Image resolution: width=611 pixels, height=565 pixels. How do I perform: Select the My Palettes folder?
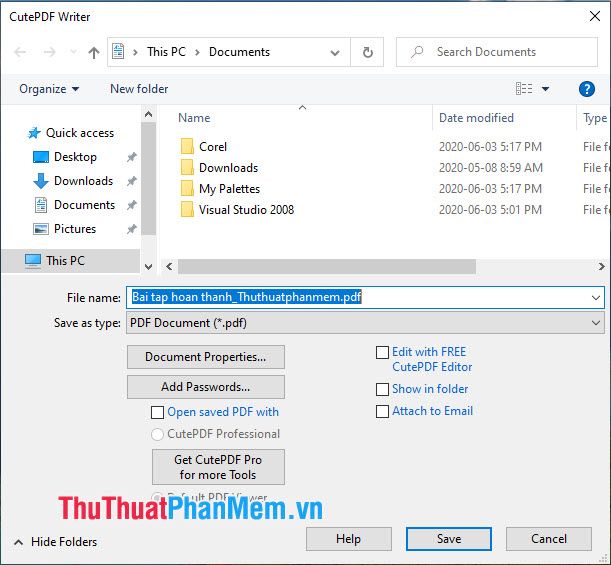point(229,189)
